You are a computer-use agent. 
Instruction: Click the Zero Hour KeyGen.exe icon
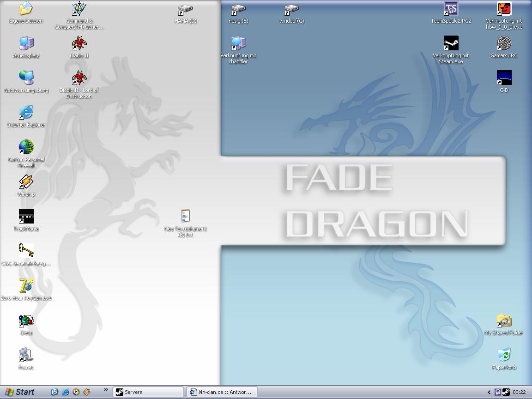[x=26, y=286]
